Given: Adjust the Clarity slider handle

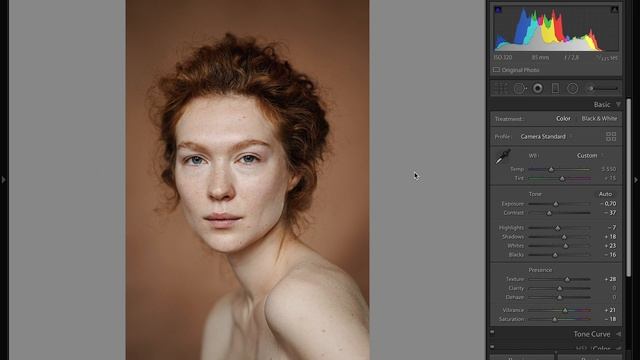Looking at the screenshot, I should (x=560, y=288).
